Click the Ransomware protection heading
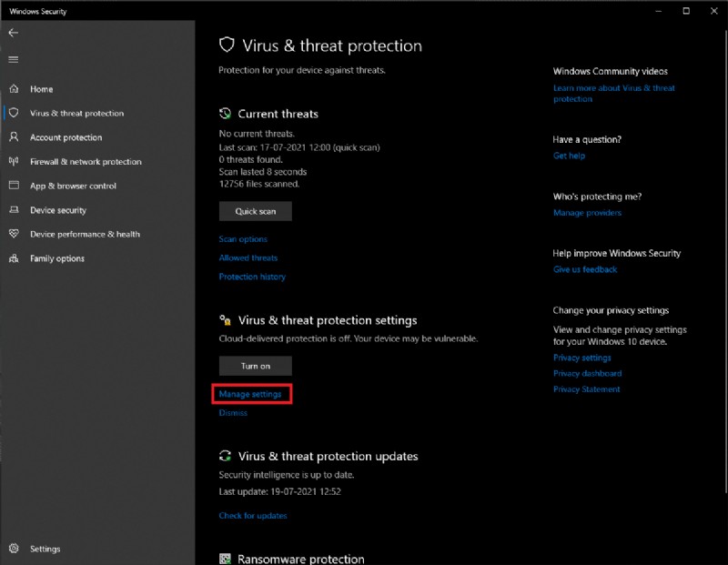 coord(301,559)
